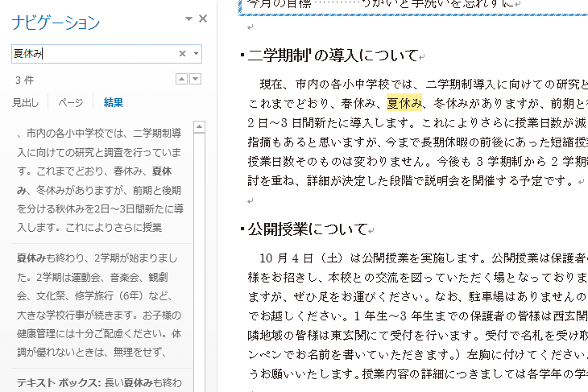Click the search box containing 夏休み

point(106,54)
